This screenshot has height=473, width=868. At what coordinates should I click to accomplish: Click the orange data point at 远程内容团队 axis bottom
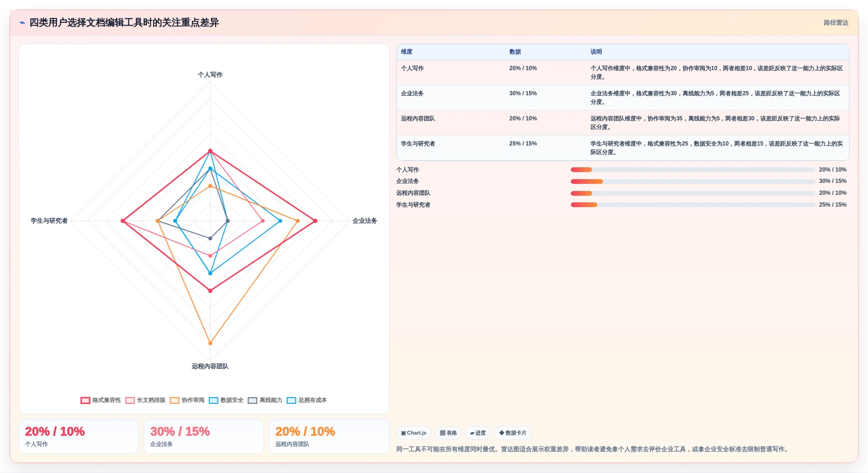(x=210, y=343)
